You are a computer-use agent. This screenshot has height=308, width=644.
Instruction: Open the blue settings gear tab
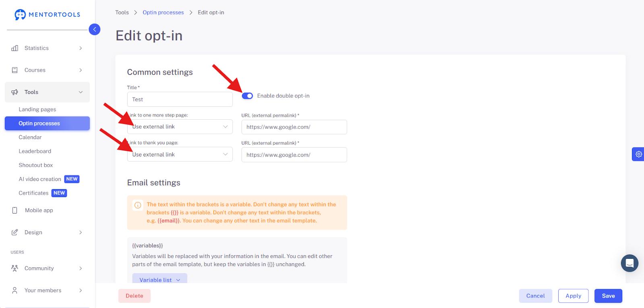(638, 154)
